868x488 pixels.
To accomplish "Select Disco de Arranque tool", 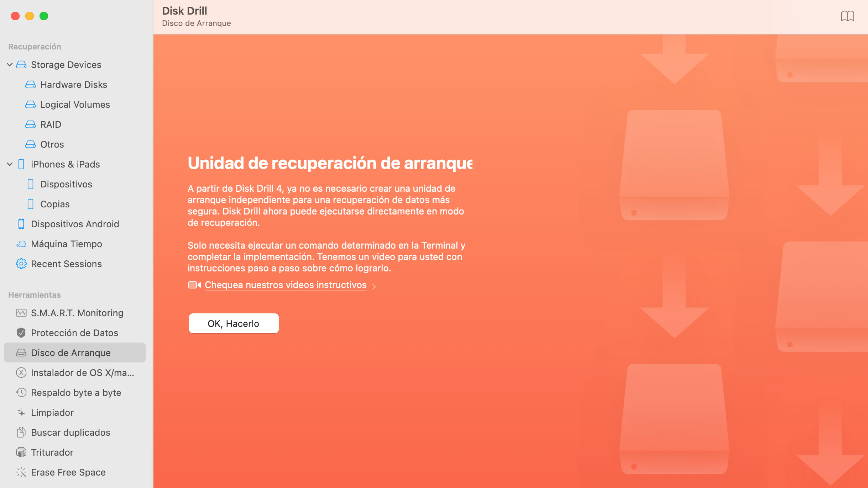I will pyautogui.click(x=70, y=352).
